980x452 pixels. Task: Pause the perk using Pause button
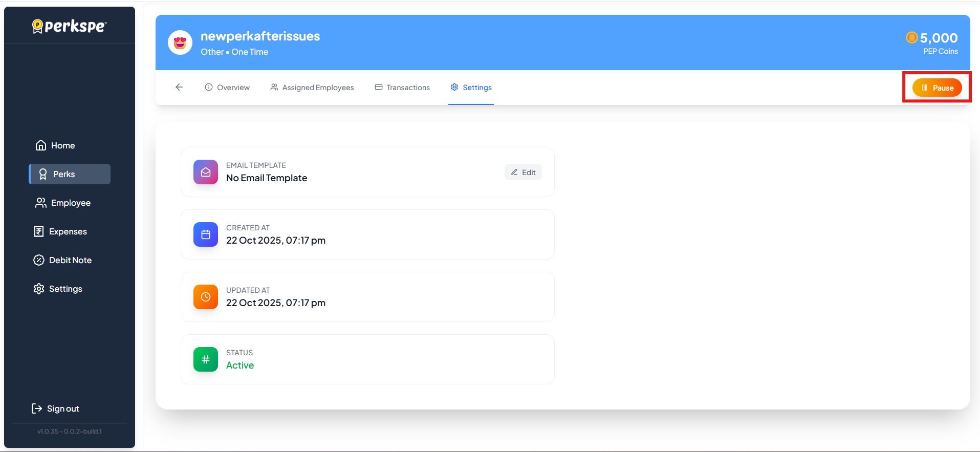pyautogui.click(x=937, y=88)
